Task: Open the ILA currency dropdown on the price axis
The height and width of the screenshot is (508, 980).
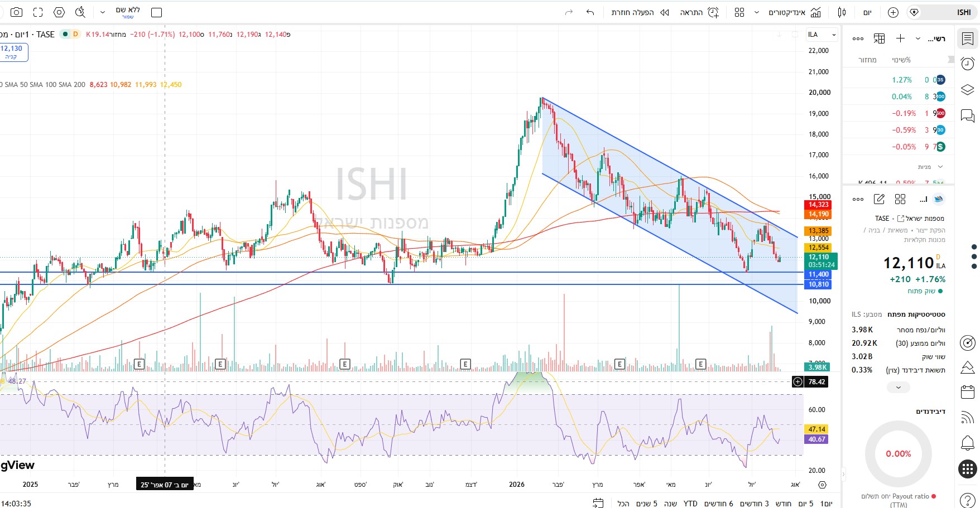Action: (822, 35)
